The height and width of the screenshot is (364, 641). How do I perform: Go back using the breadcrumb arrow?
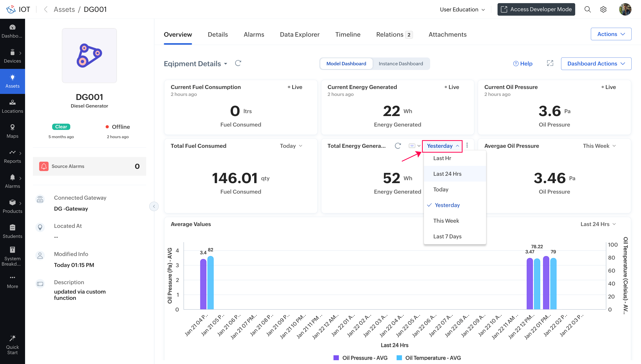click(x=45, y=9)
